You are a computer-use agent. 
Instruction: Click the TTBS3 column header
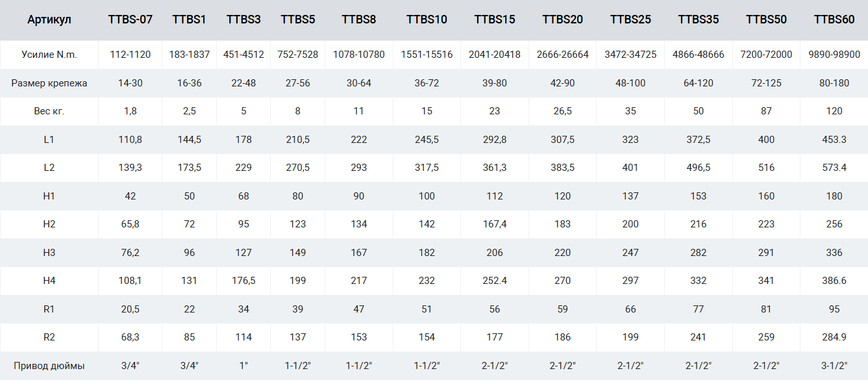[x=243, y=19]
